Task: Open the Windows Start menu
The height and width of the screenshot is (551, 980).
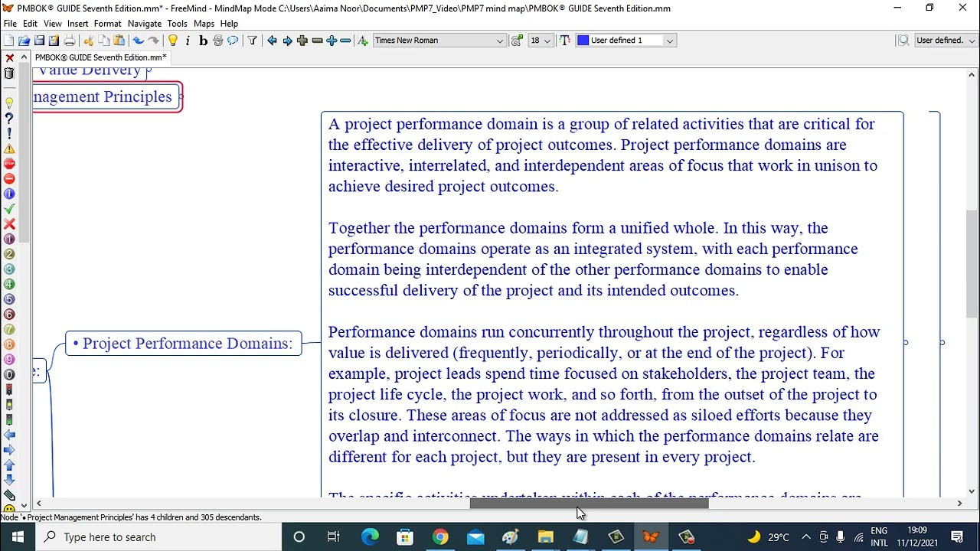Action: point(18,537)
